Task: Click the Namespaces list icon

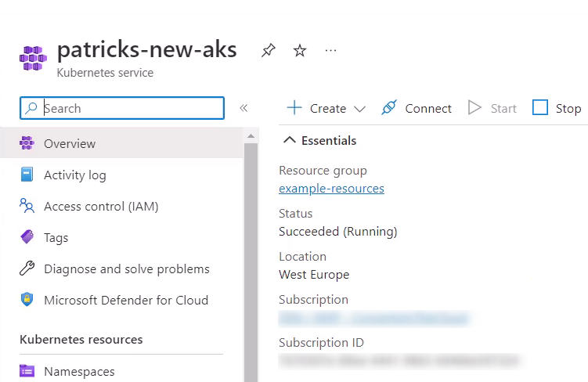Action: (27, 371)
